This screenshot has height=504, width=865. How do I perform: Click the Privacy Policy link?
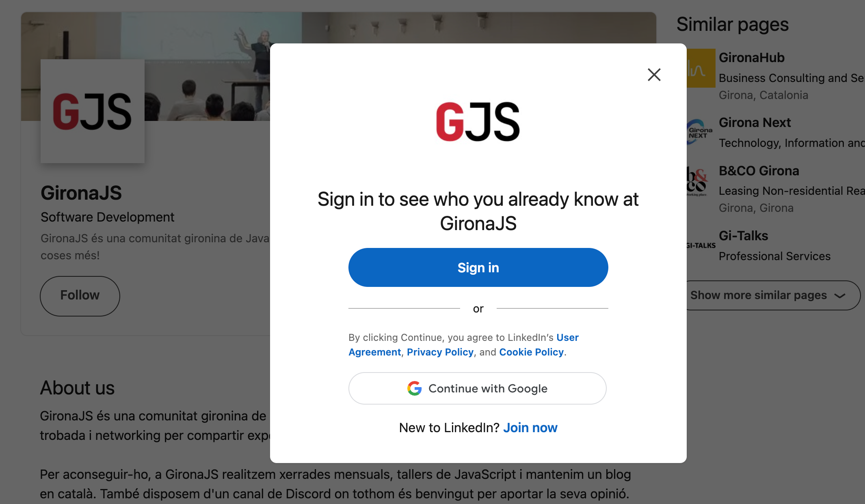coord(440,351)
